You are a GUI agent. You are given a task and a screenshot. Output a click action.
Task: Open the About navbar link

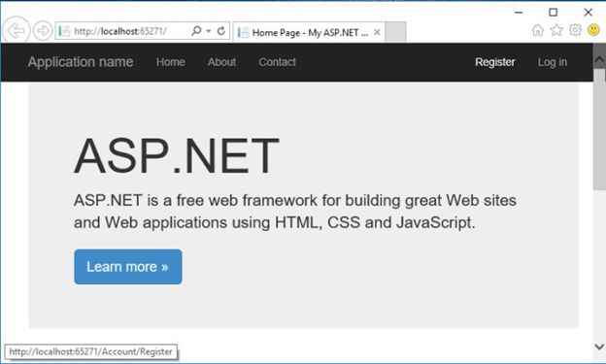click(221, 62)
